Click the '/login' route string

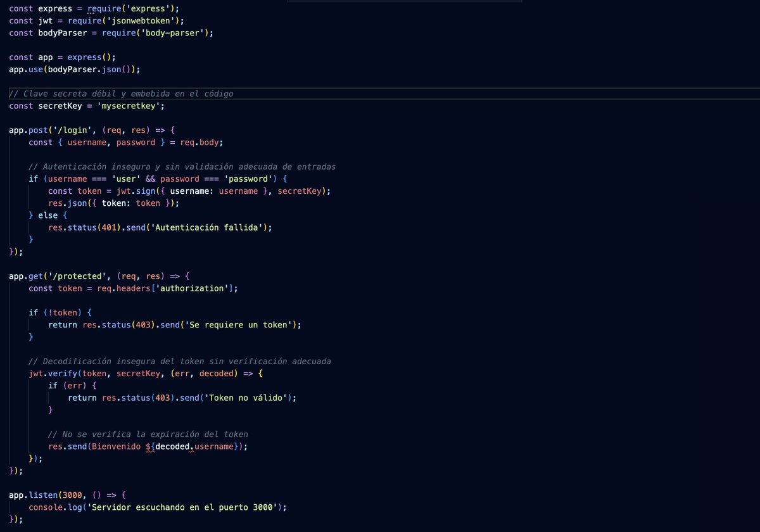click(72, 130)
